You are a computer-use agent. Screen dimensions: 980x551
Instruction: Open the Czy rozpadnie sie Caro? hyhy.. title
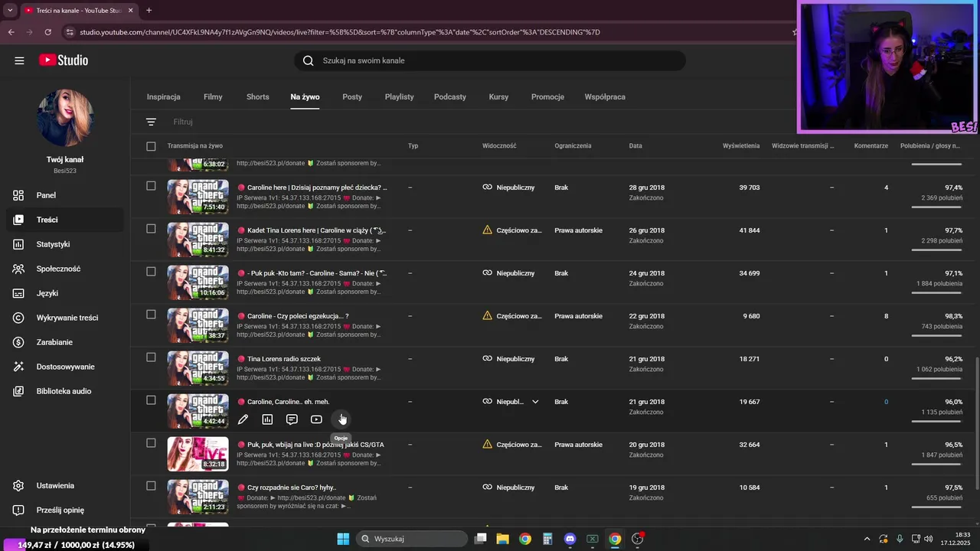pos(292,487)
